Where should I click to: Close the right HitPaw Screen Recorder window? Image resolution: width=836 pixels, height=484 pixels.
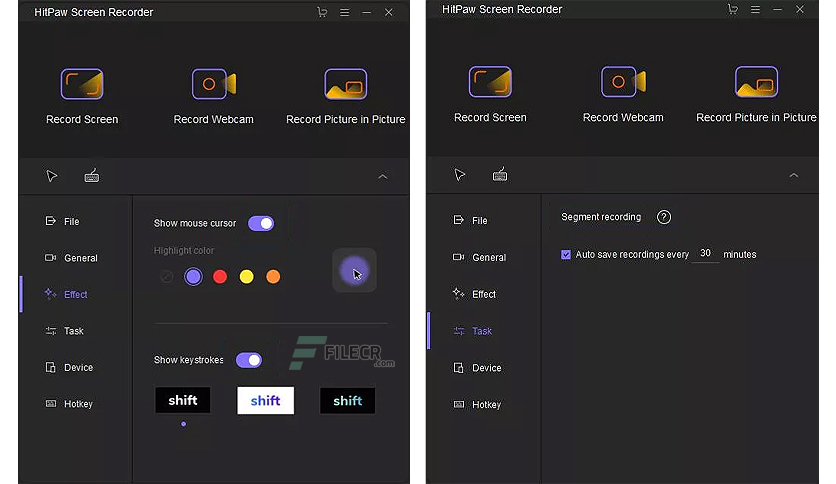800,10
